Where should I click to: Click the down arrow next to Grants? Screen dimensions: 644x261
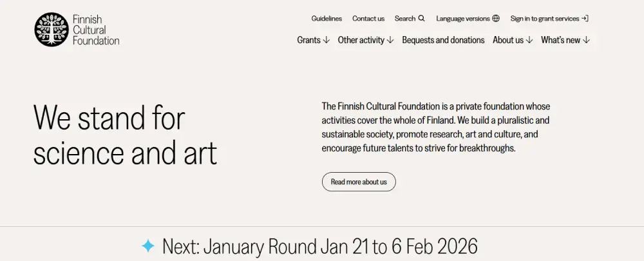326,40
